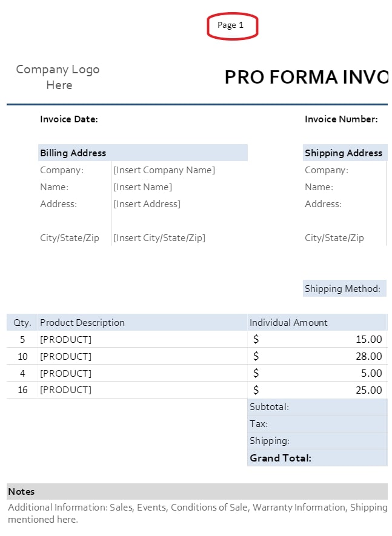The width and height of the screenshot is (392, 536).
Task: Click the Shipping Method label cell
Action: pos(342,289)
